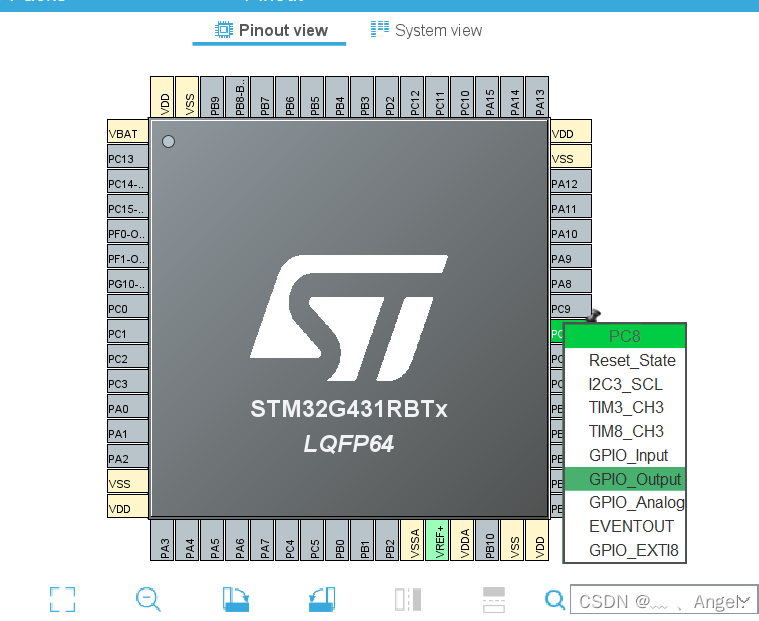Choose GPIO_EXTI8 for pin PC8
Viewport: 759px width, 621px height.
click(625, 550)
